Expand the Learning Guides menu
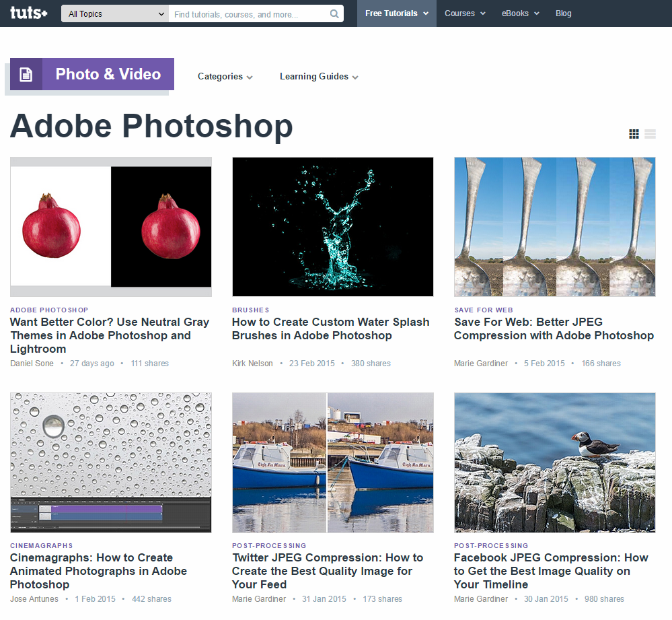This screenshot has width=672, height=620. [318, 77]
